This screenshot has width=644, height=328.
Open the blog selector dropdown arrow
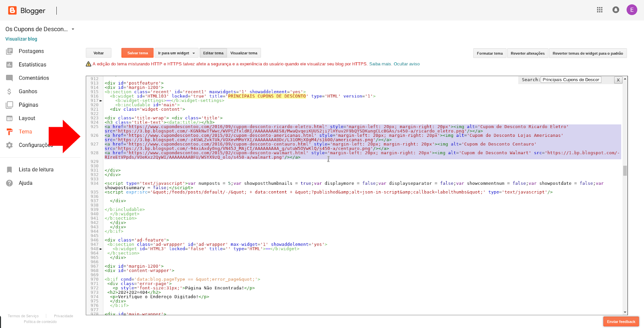(73, 29)
